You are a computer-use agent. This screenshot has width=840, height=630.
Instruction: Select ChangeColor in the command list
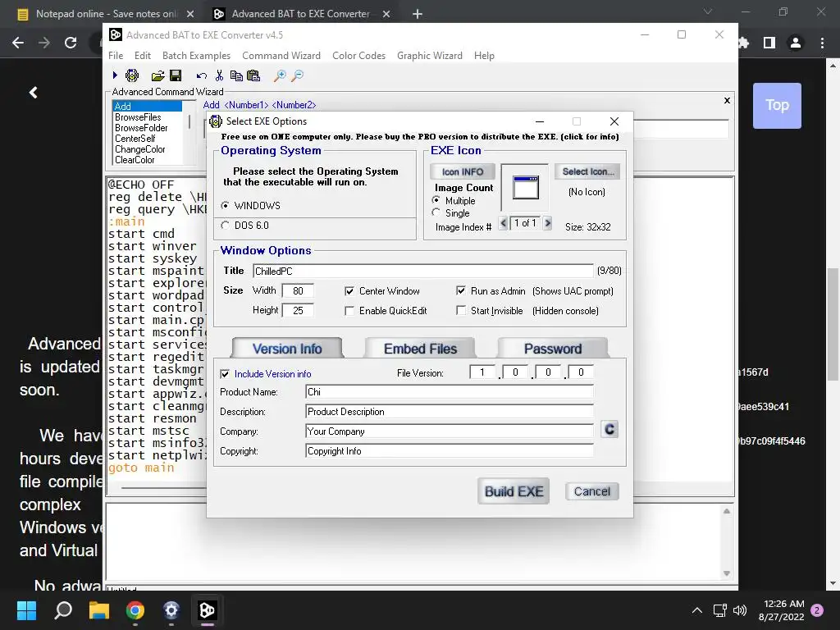pos(139,149)
